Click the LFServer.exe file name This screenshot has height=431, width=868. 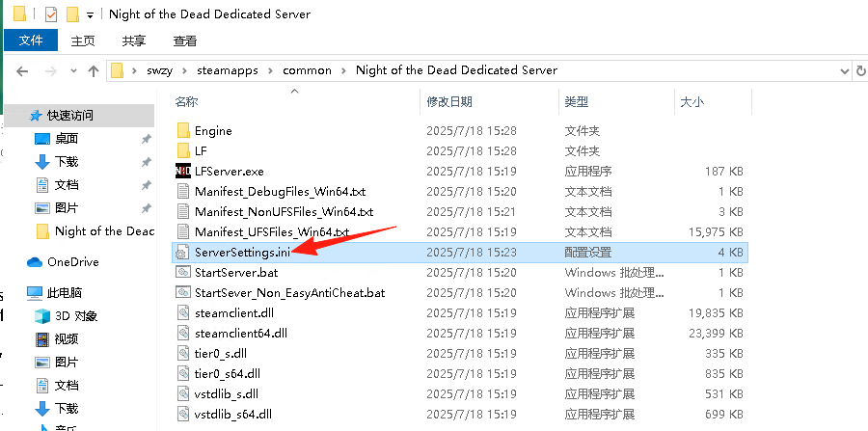230,171
